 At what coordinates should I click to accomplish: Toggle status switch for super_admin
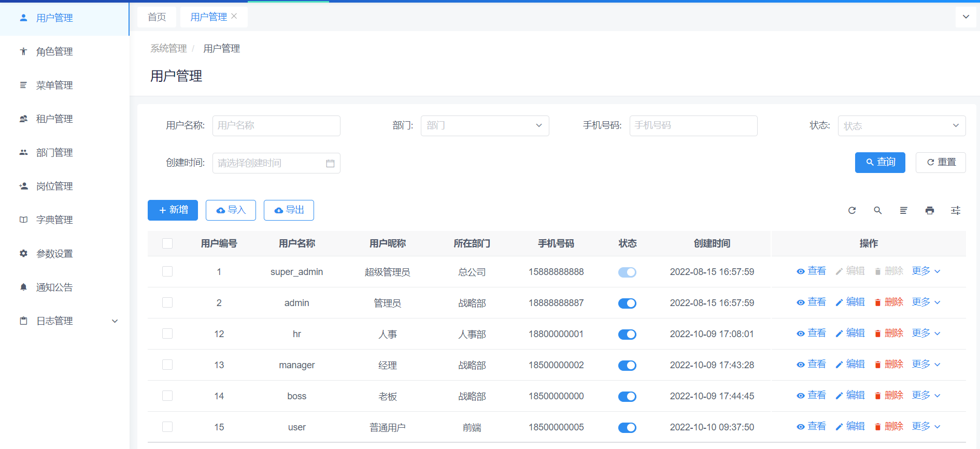tap(627, 272)
